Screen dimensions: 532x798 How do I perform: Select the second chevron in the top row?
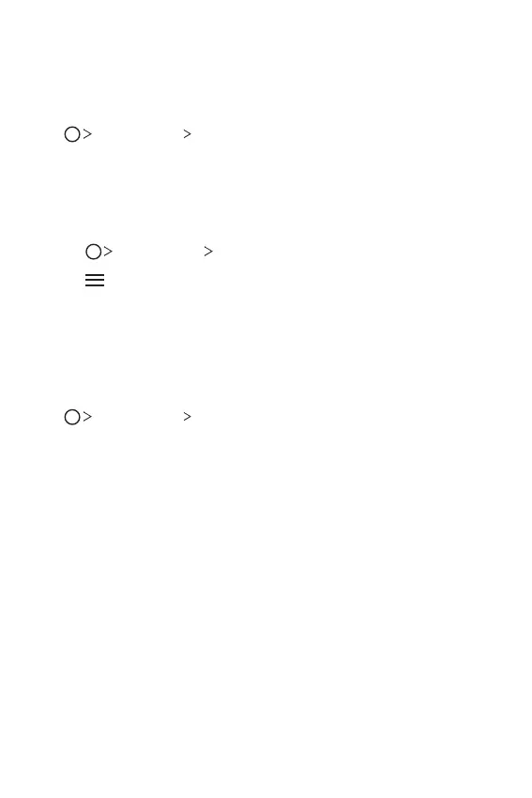pyautogui.click(x=187, y=134)
